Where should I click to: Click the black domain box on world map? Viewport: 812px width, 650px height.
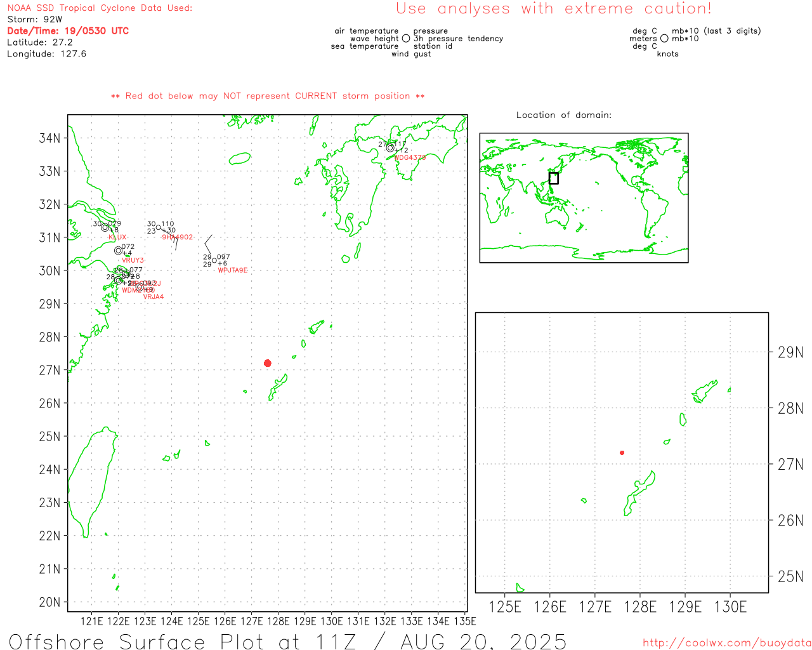553,178
